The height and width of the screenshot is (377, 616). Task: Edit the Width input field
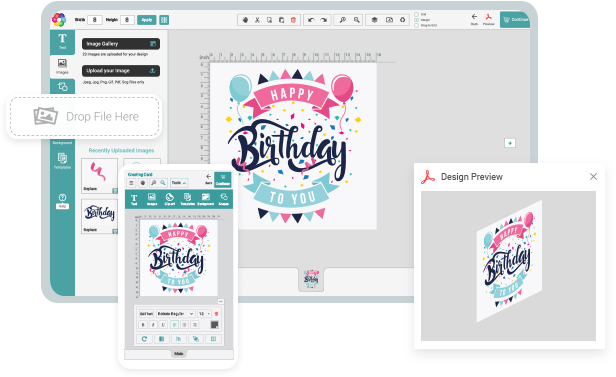pyautogui.click(x=94, y=20)
